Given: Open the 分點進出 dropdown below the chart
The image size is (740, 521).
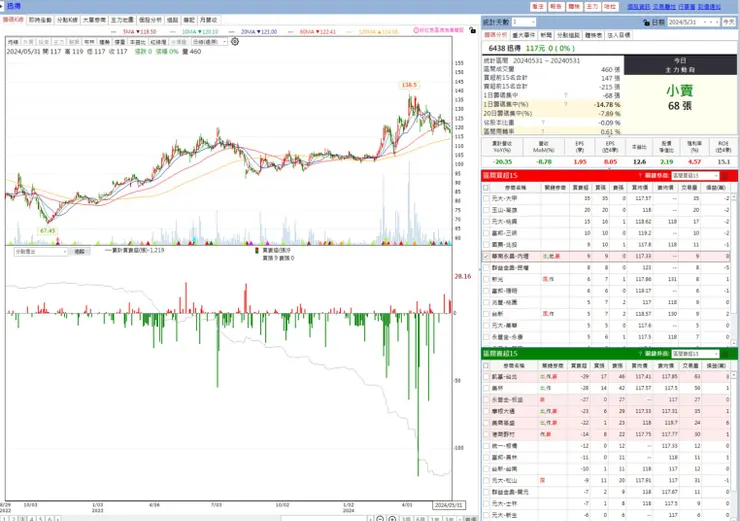Looking at the screenshot, I should point(41,252).
